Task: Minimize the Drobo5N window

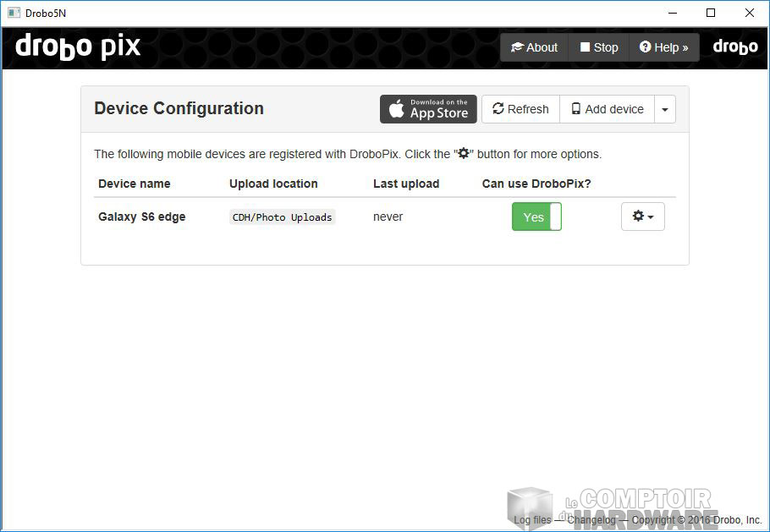Action: tap(672, 13)
